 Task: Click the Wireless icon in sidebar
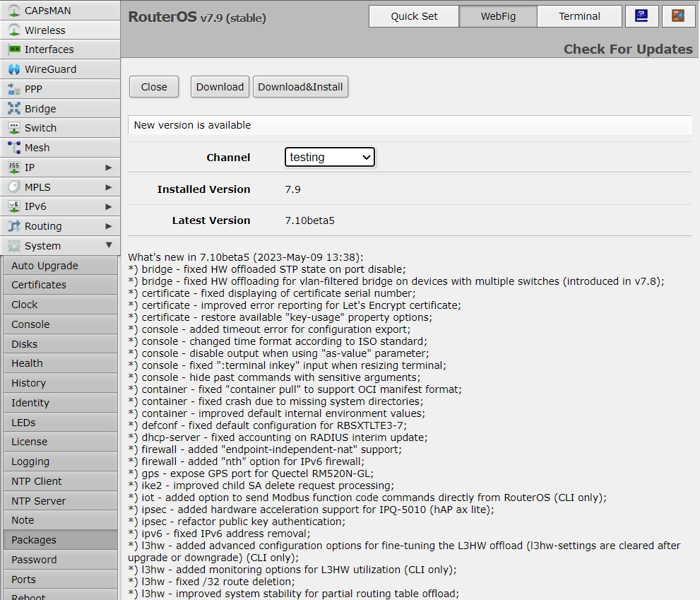pyautogui.click(x=13, y=30)
